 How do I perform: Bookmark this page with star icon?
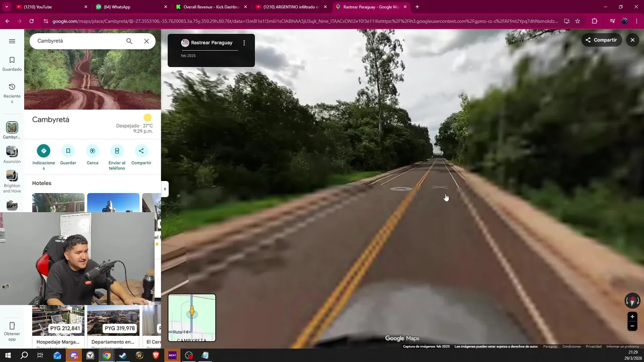(578, 21)
